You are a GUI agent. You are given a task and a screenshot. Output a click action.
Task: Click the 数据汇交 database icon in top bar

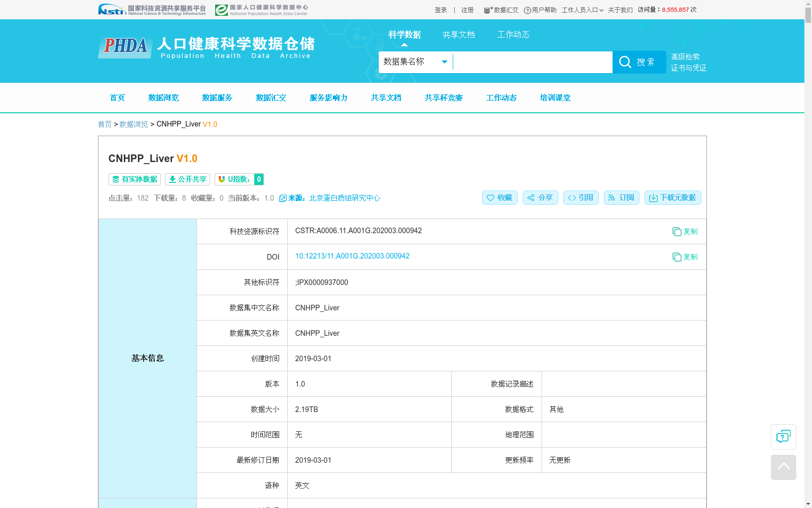coord(488,10)
